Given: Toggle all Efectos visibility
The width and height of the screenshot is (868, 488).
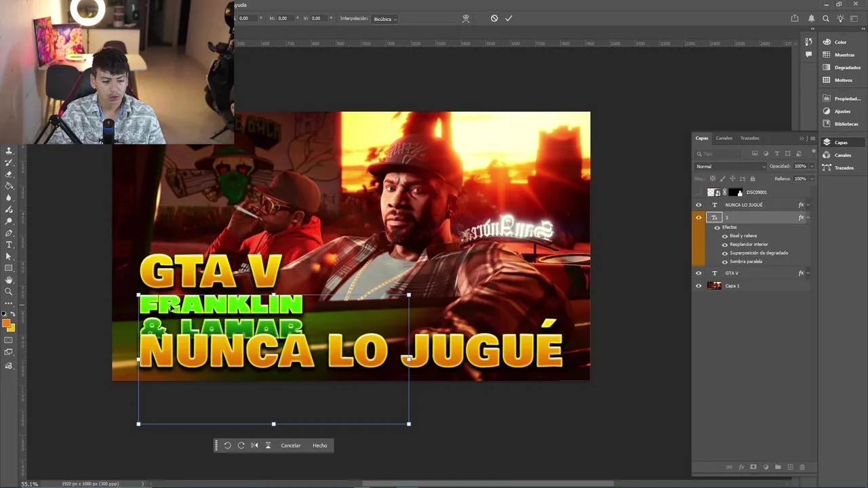Looking at the screenshot, I should coord(717,228).
